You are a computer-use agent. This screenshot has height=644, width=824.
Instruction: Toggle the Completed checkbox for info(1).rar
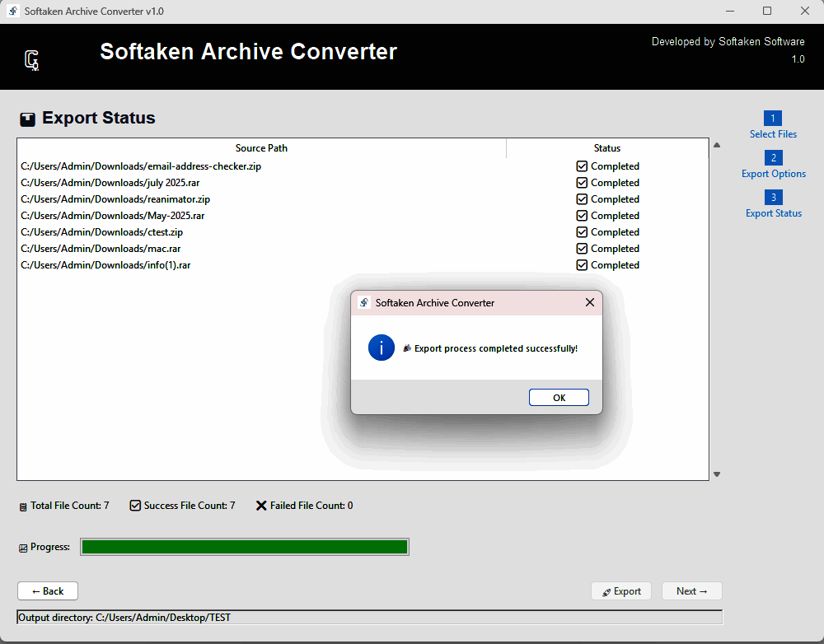[x=582, y=264]
